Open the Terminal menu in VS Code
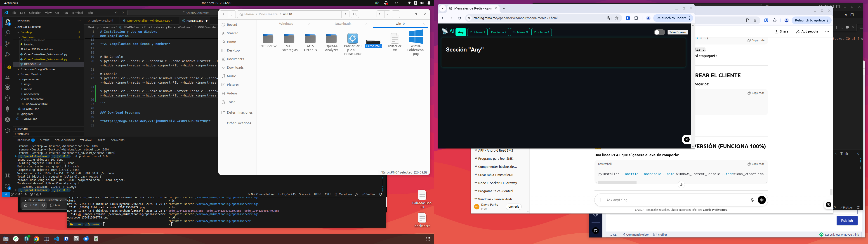This screenshot has height=244, width=868. tap(77, 13)
